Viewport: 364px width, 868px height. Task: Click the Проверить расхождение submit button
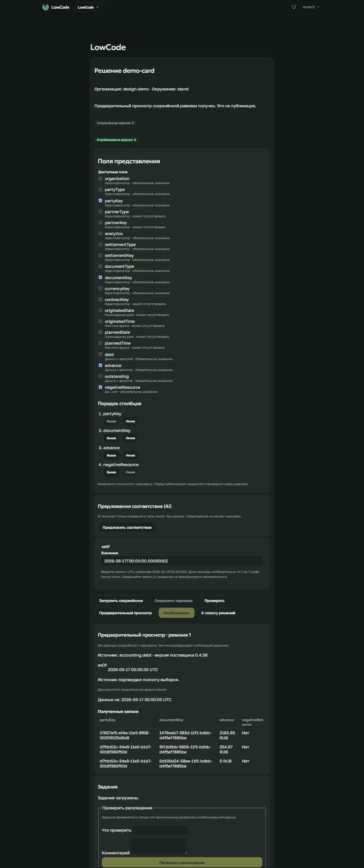coord(182,862)
